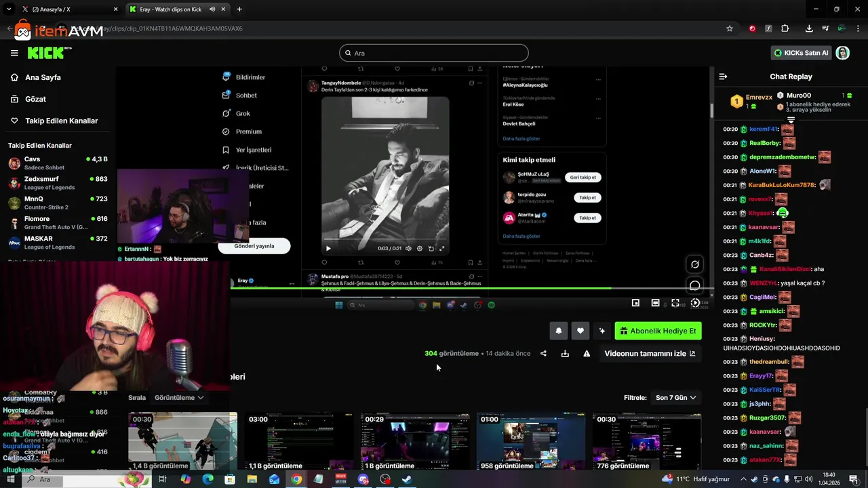
Task: Open the 1,4 B görüntüleme clip thumbnail
Action: (x=183, y=441)
